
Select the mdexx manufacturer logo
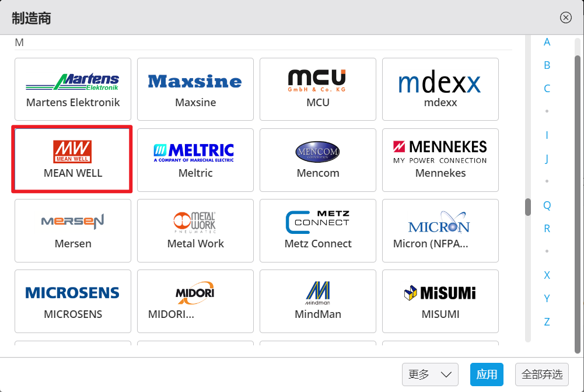point(440,83)
